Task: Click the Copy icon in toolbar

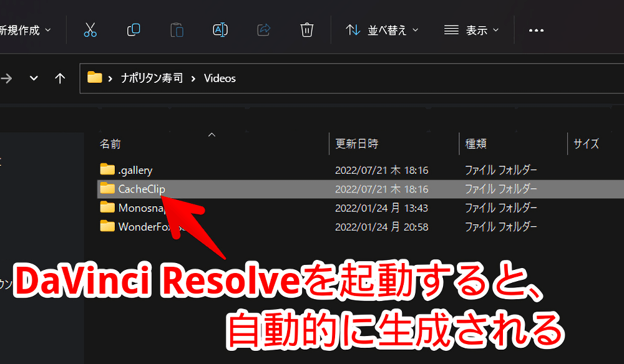Action: tap(134, 30)
